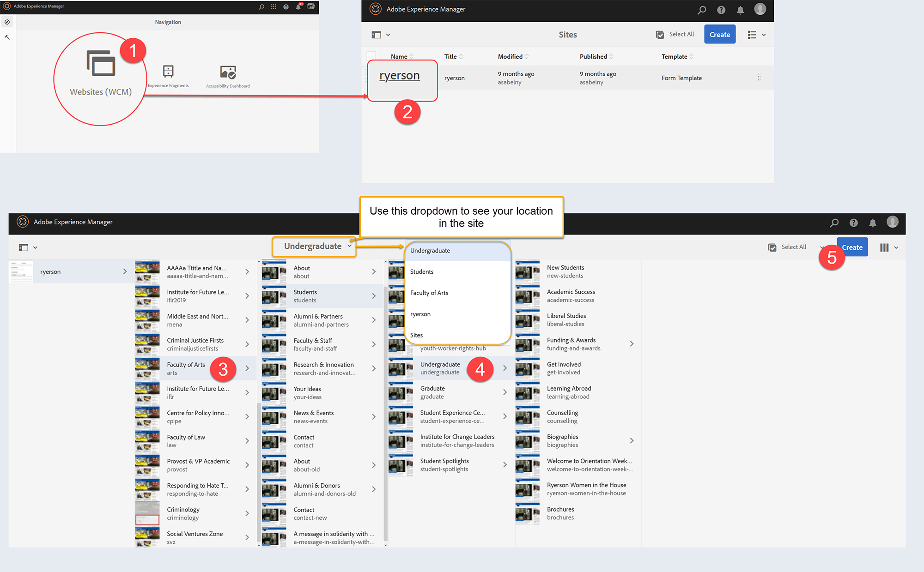This screenshot has height=572, width=924.
Task: Expand the Faculty of Law chevron
Action: pyautogui.click(x=247, y=441)
